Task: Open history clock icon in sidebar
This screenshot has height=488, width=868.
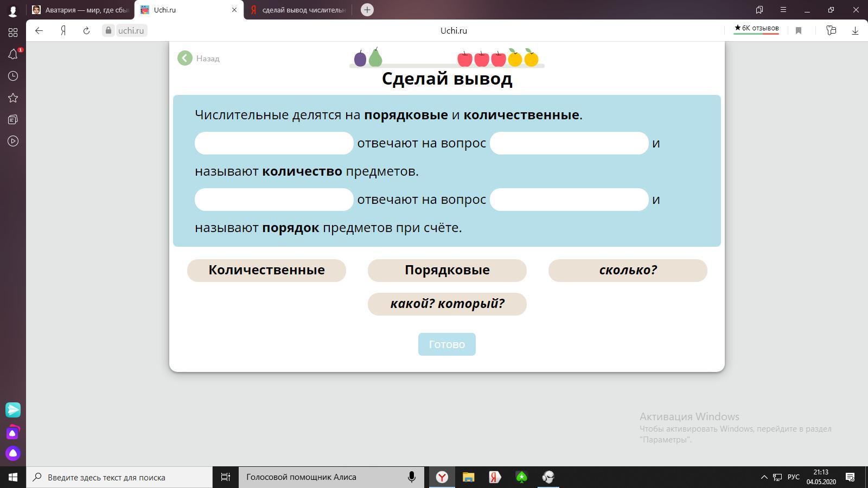Action: [x=13, y=76]
